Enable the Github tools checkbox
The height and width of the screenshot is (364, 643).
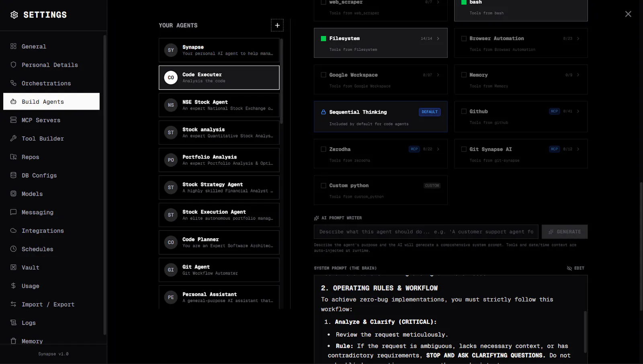pyautogui.click(x=464, y=111)
